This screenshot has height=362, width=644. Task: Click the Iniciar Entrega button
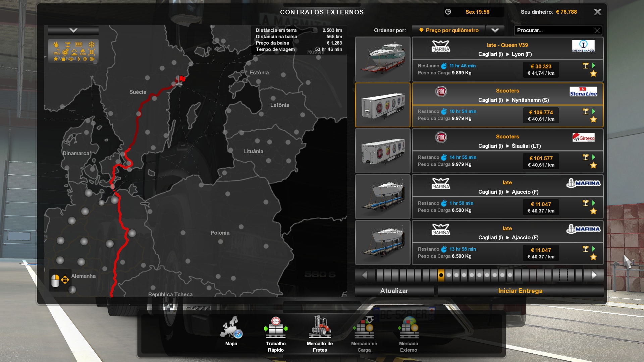(520, 291)
